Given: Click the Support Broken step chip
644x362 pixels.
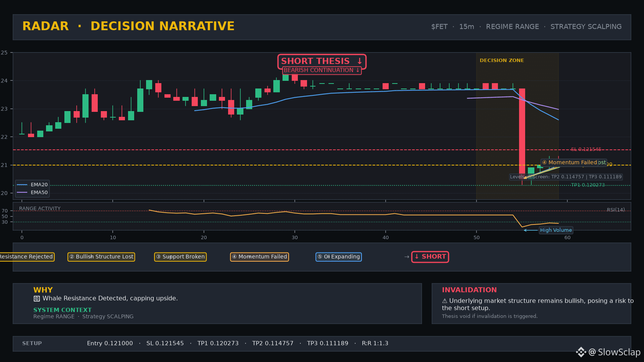Looking at the screenshot, I should pyautogui.click(x=180, y=257).
